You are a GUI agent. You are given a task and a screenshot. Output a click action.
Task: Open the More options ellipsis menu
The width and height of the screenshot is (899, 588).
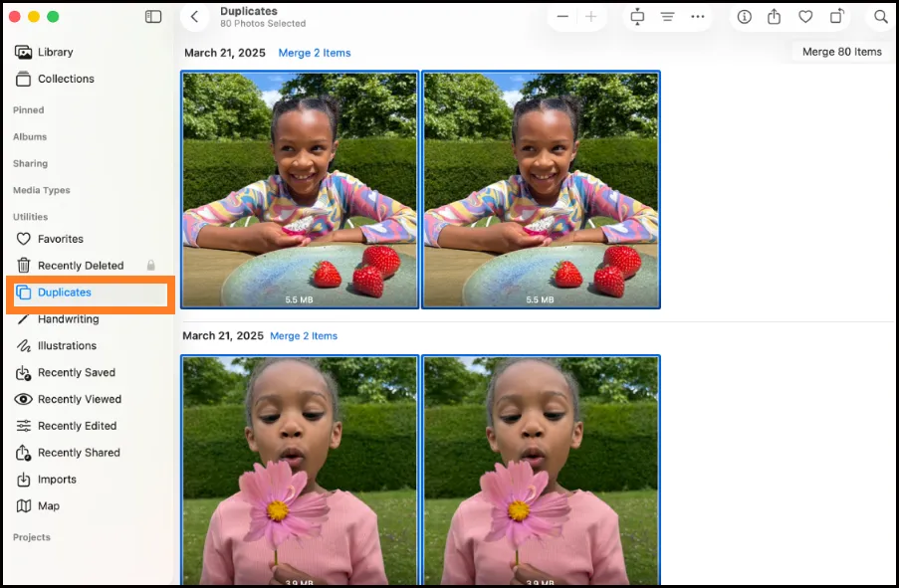coord(698,16)
